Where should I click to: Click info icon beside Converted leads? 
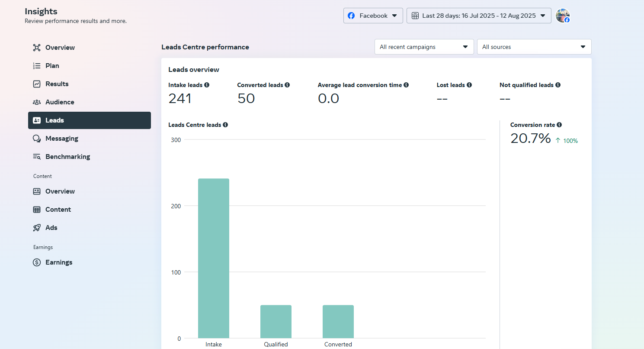[287, 85]
